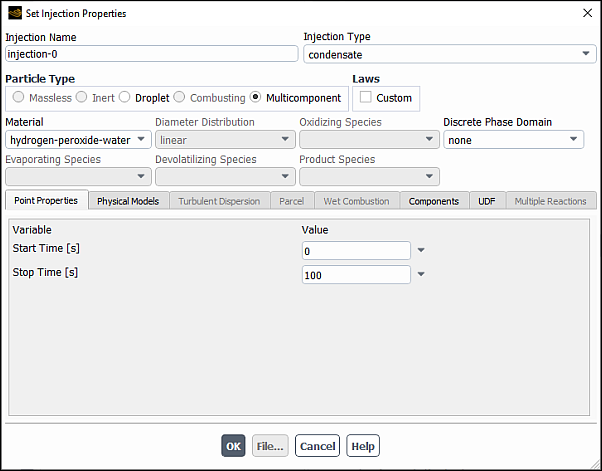Open the Parcel tab
The width and height of the screenshot is (602, 471).
(292, 201)
